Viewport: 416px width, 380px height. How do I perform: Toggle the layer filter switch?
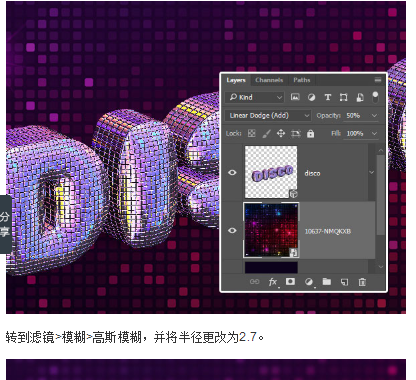375,97
